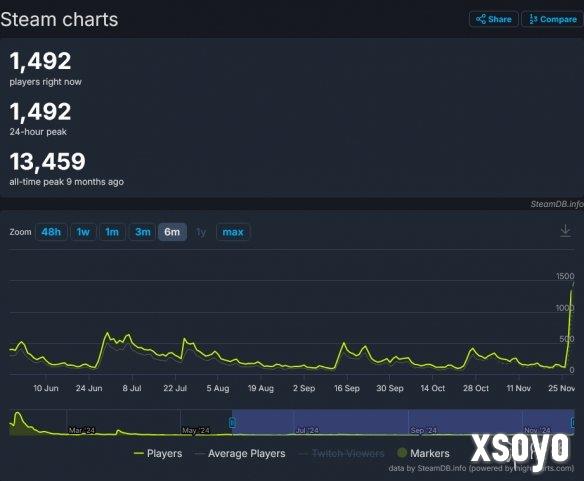Toggle the Average Players legend entry
The image size is (584, 481).
240,453
